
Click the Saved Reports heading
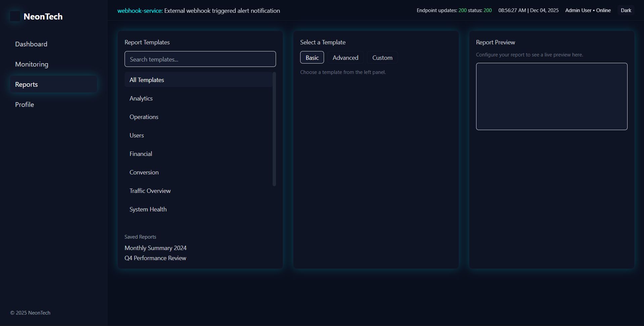[140, 237]
